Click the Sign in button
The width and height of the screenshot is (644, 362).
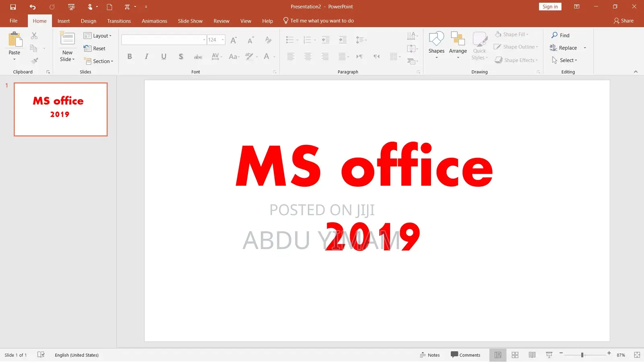click(550, 6)
